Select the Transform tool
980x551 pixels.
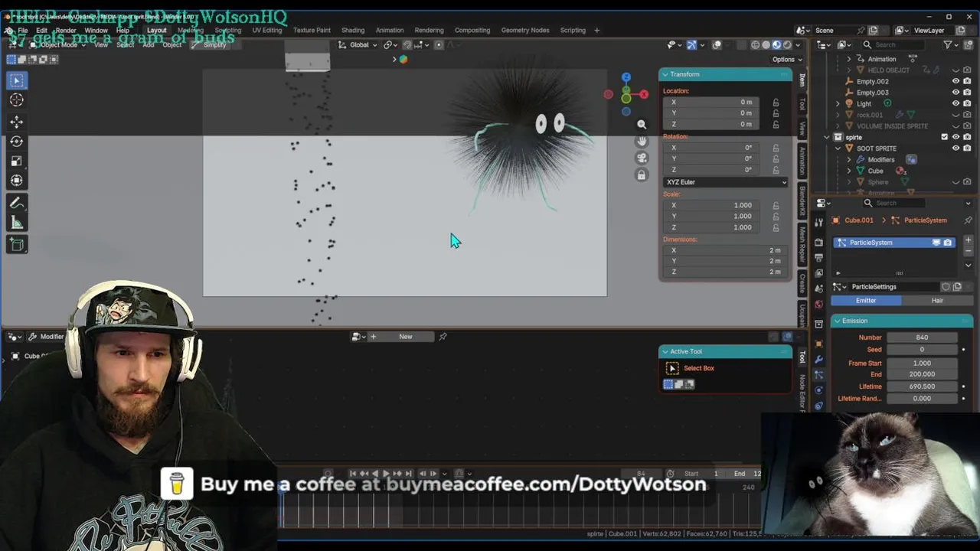click(17, 181)
